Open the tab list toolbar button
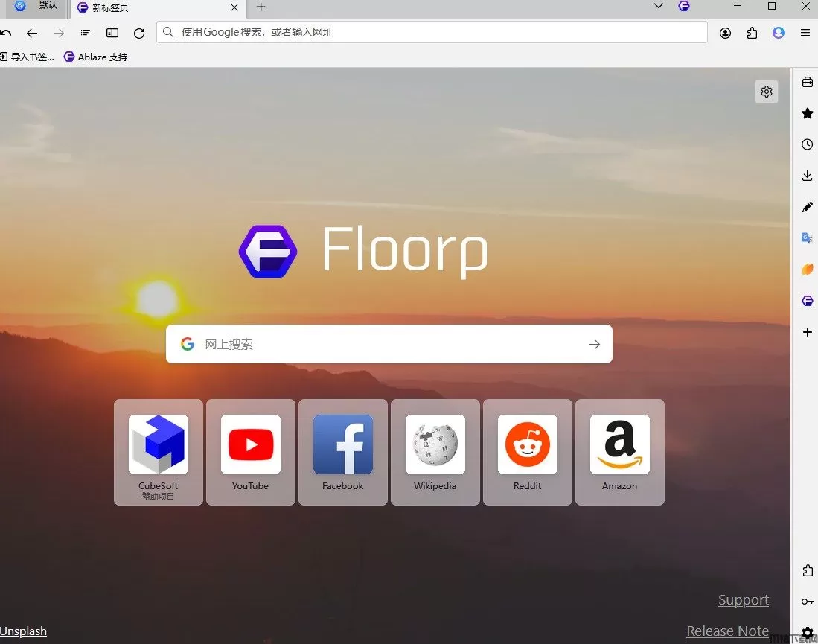 (x=85, y=33)
